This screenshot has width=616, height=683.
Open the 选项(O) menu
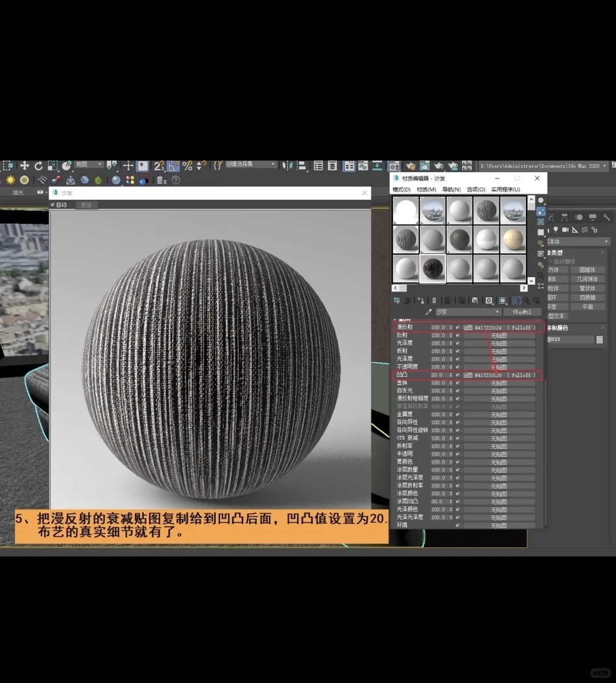476,189
